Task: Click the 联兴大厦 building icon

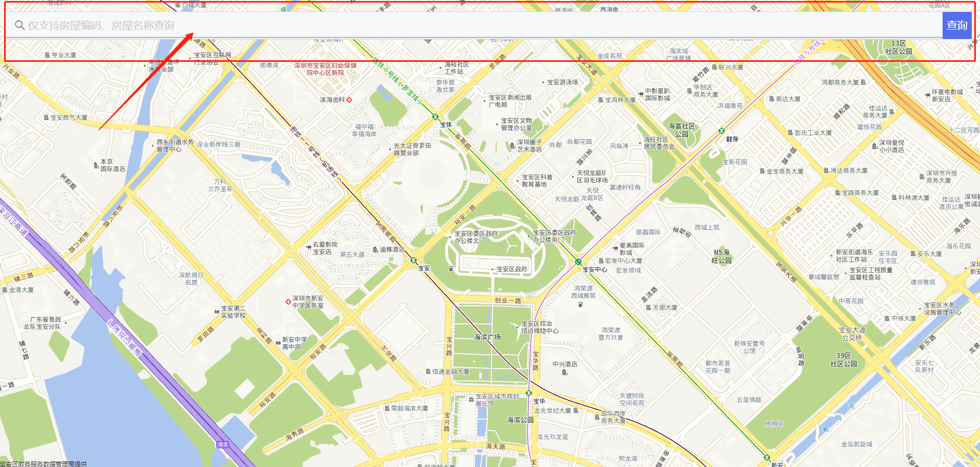Action: click(x=714, y=67)
